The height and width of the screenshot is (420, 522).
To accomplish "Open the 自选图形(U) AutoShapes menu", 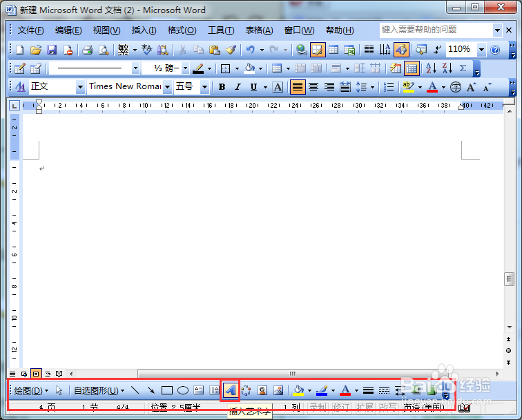I will pos(99,390).
